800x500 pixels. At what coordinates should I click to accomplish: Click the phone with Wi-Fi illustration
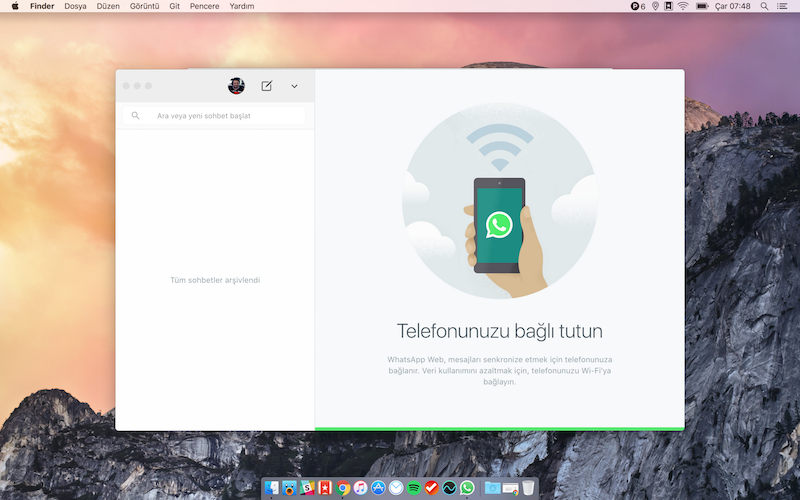click(x=499, y=201)
